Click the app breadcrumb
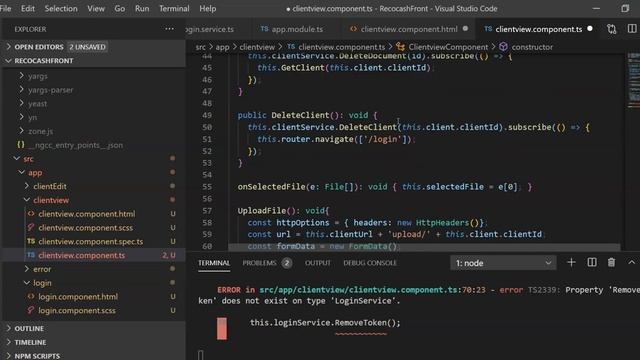 (x=222, y=47)
